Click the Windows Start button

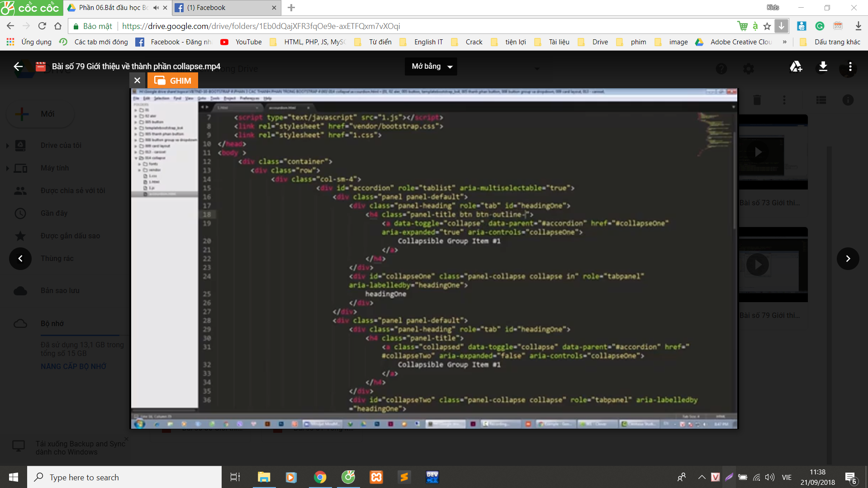[x=14, y=477]
